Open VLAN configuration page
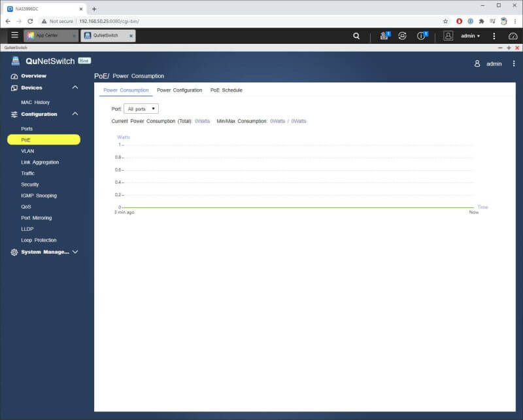Image resolution: width=523 pixels, height=420 pixels. click(x=27, y=151)
